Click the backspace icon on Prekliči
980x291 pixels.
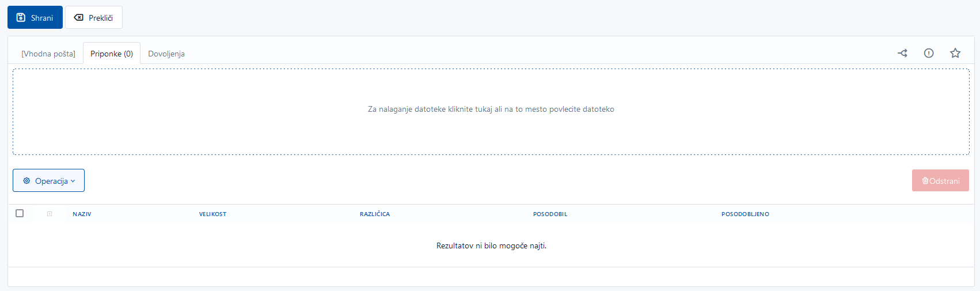pos(79,18)
